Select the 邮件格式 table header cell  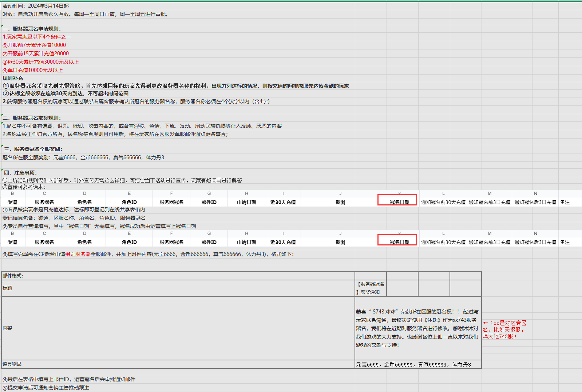point(13,276)
